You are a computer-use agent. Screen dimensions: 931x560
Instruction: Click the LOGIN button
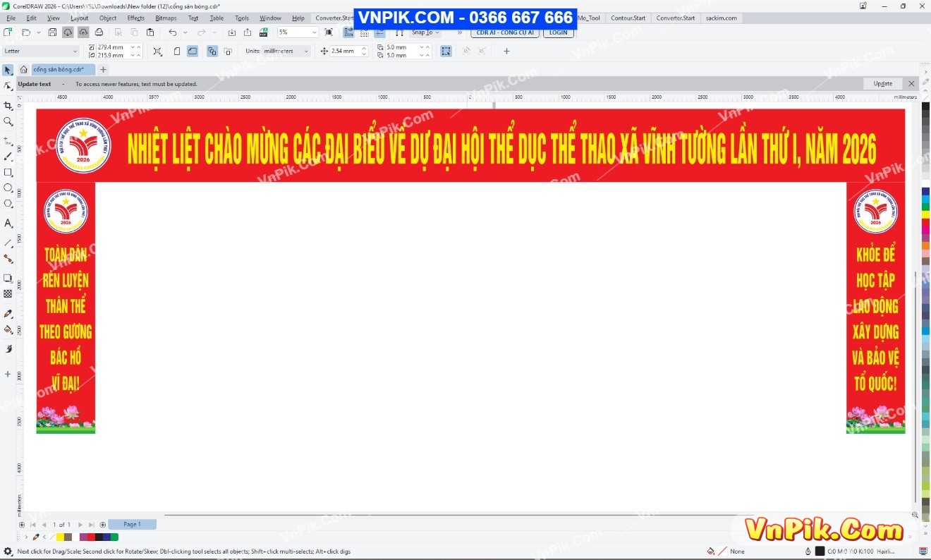(558, 32)
